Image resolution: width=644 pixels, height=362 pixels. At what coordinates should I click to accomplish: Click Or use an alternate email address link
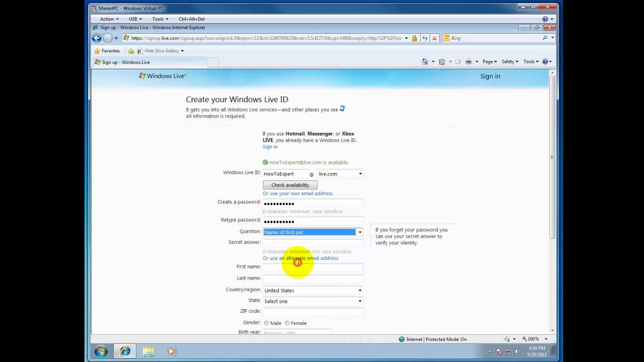pyautogui.click(x=300, y=258)
